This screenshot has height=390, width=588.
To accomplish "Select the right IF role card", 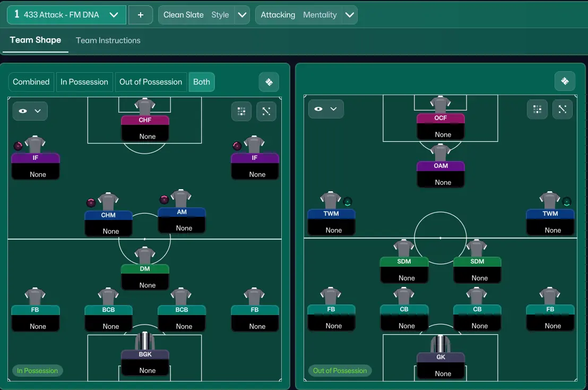I will [x=255, y=166].
